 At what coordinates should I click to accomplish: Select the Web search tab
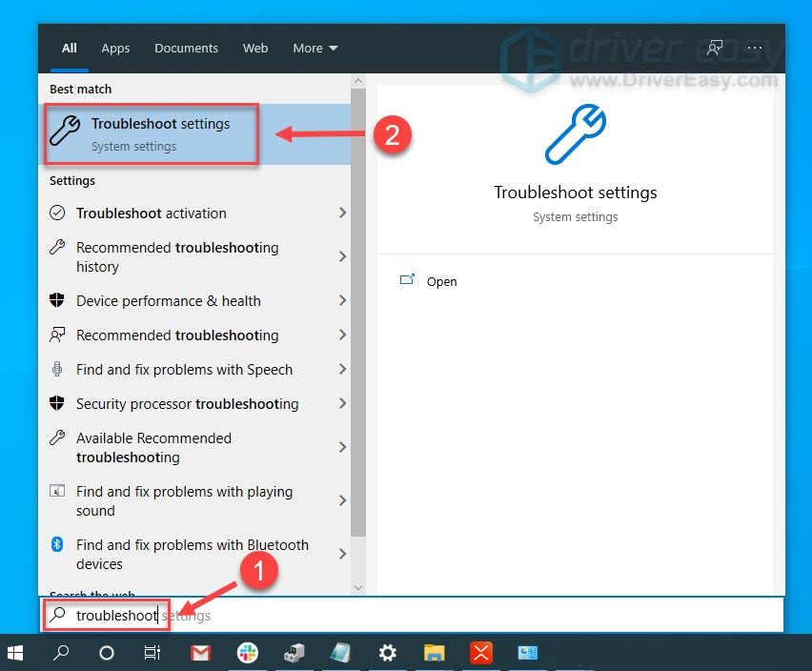pyautogui.click(x=255, y=48)
